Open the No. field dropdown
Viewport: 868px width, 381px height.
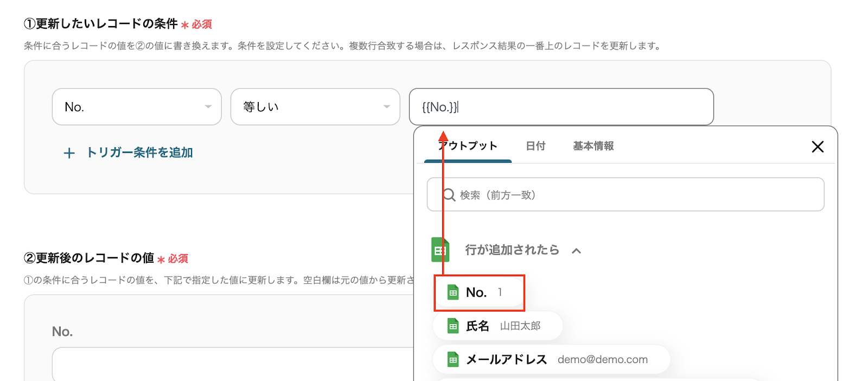click(x=137, y=107)
